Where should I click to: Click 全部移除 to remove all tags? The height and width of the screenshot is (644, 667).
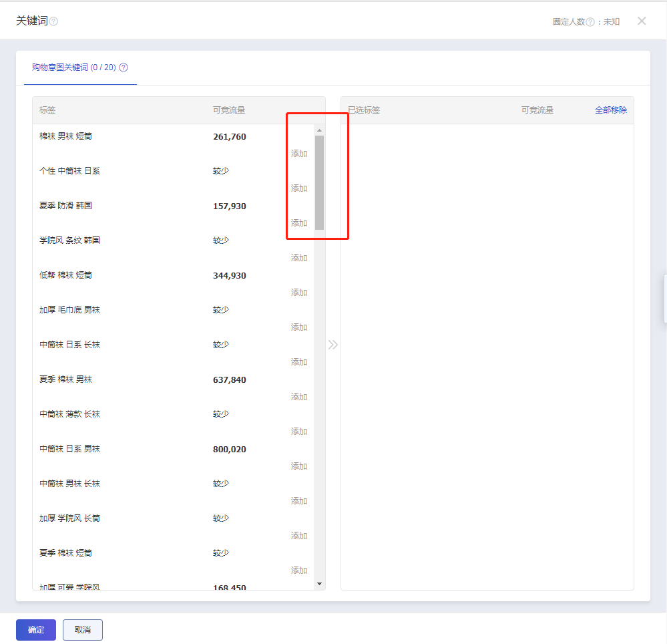tap(610, 110)
